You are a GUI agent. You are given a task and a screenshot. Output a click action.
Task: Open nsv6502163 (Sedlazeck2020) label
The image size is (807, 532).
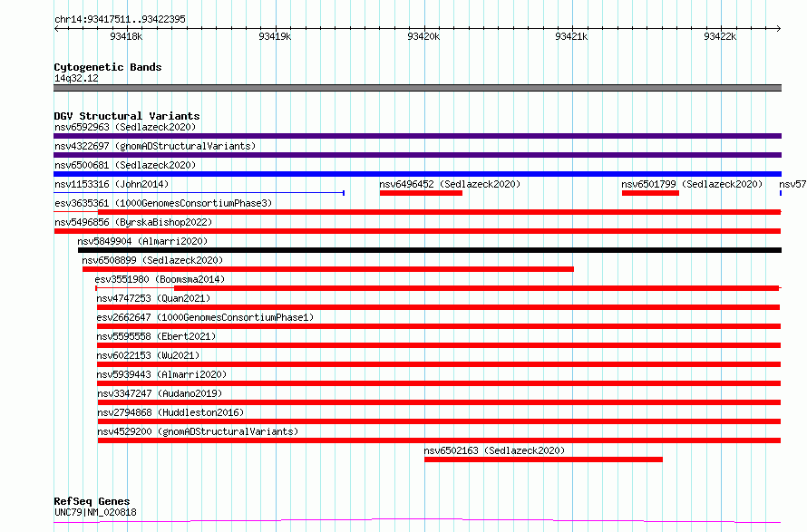click(x=494, y=450)
